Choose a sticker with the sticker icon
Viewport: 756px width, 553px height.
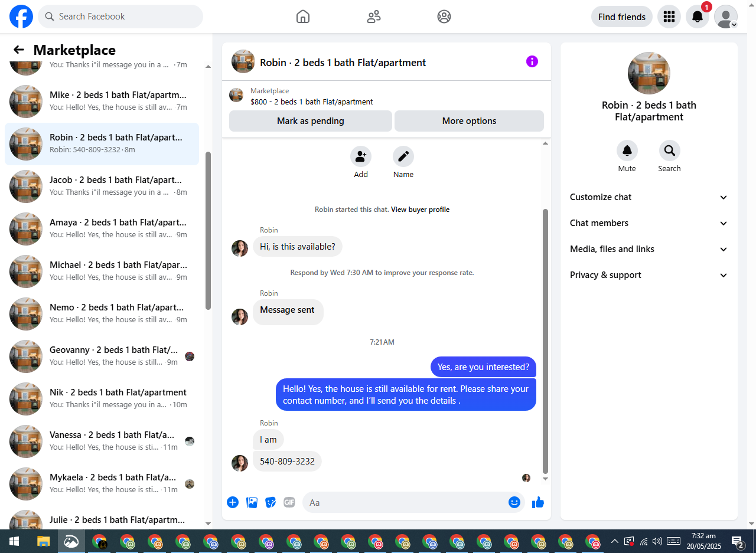[271, 502]
